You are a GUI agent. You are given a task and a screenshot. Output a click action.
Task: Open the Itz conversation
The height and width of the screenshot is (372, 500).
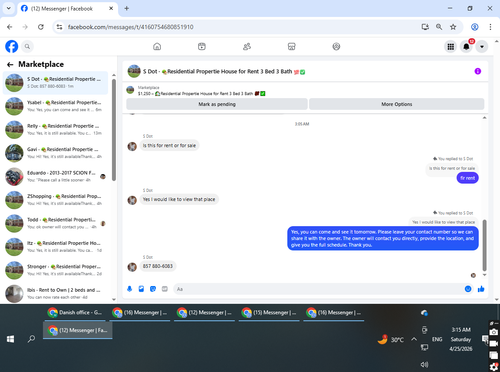coord(55,247)
